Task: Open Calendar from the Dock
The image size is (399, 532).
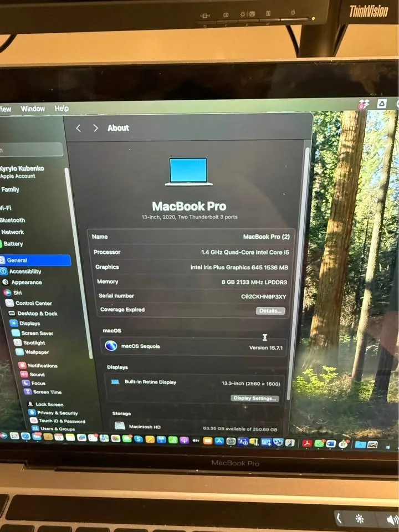Action: (x=59, y=437)
